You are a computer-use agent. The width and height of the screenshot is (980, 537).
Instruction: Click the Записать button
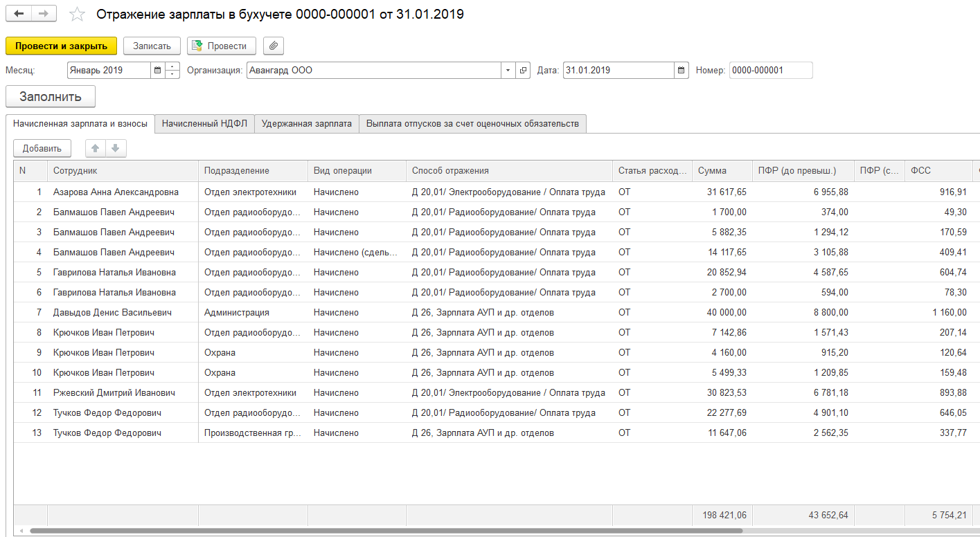152,46
